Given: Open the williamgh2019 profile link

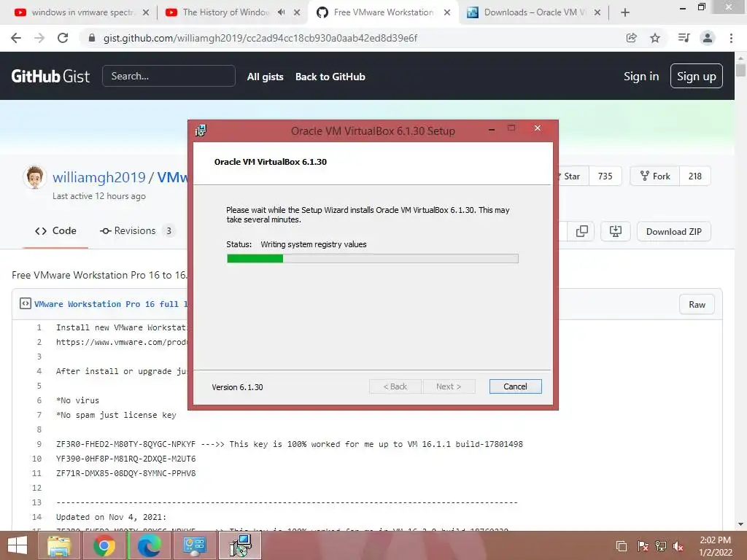Looking at the screenshot, I should coord(98,177).
